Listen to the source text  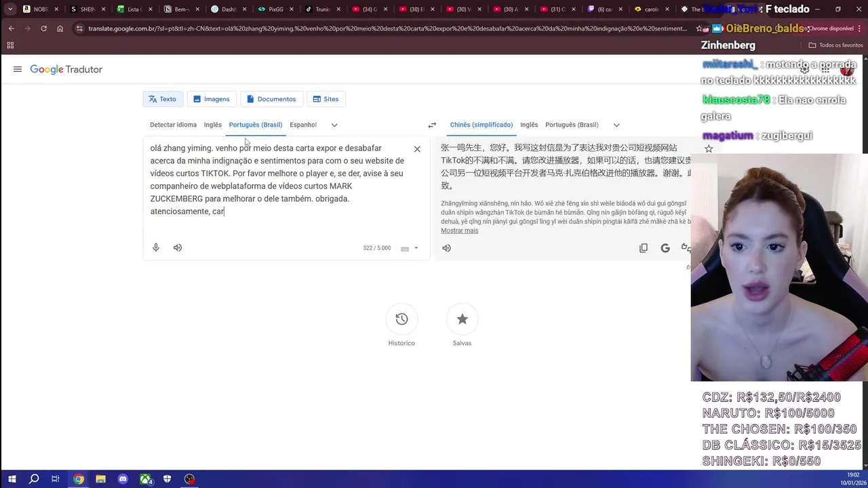[178, 247]
